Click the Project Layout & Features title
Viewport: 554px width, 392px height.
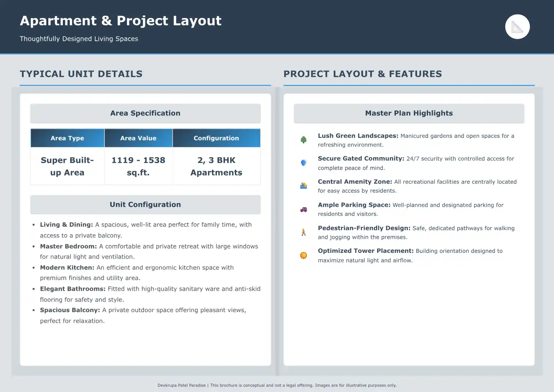click(363, 74)
